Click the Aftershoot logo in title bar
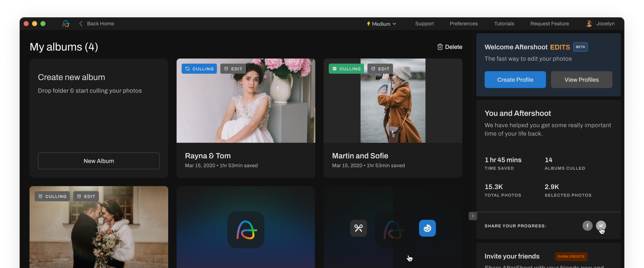644x268 pixels. coord(66,24)
